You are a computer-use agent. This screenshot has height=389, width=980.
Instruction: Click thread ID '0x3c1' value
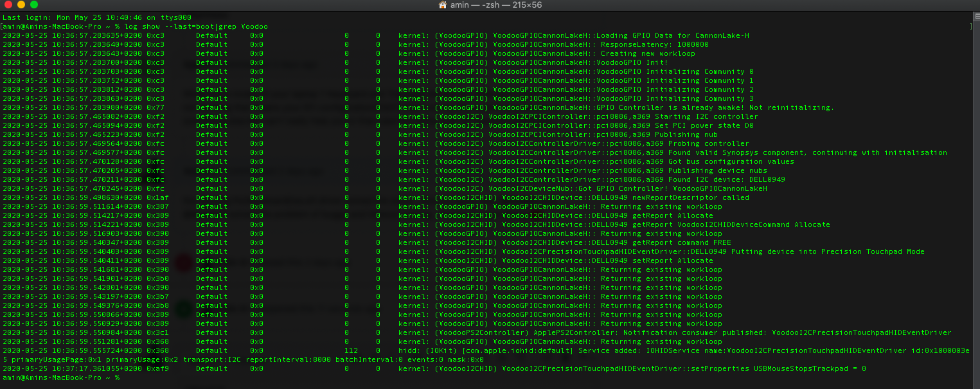pos(157,332)
